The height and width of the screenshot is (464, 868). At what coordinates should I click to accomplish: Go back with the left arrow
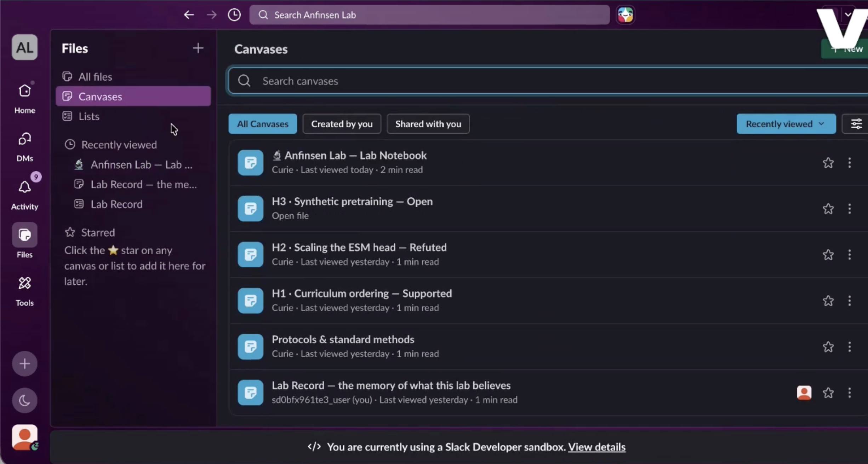coord(189,14)
